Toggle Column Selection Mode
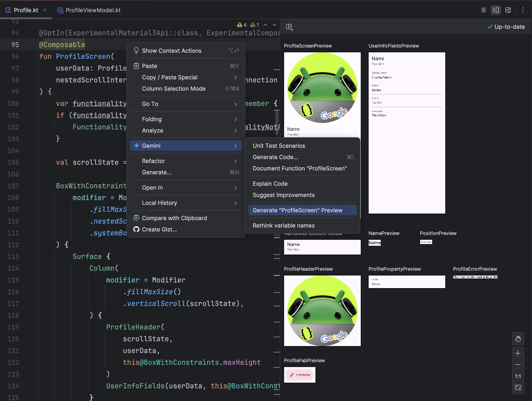Screen dimensions: 532x401 pos(173,88)
